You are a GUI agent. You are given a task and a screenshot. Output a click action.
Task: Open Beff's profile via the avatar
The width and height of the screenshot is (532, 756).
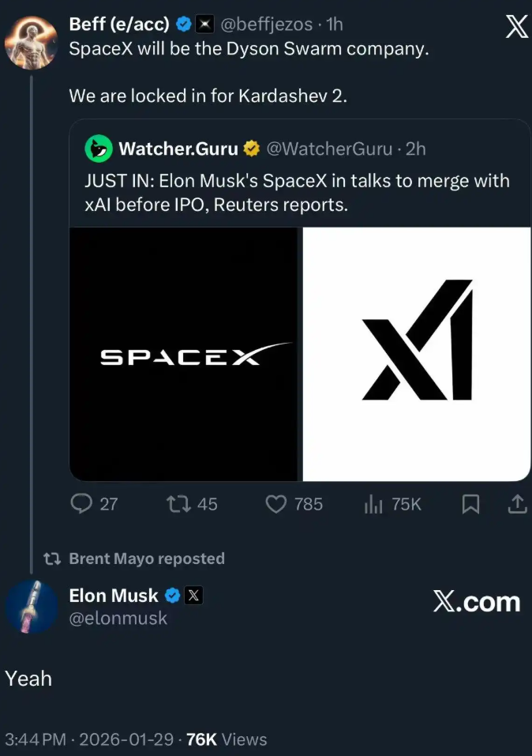pos(32,39)
